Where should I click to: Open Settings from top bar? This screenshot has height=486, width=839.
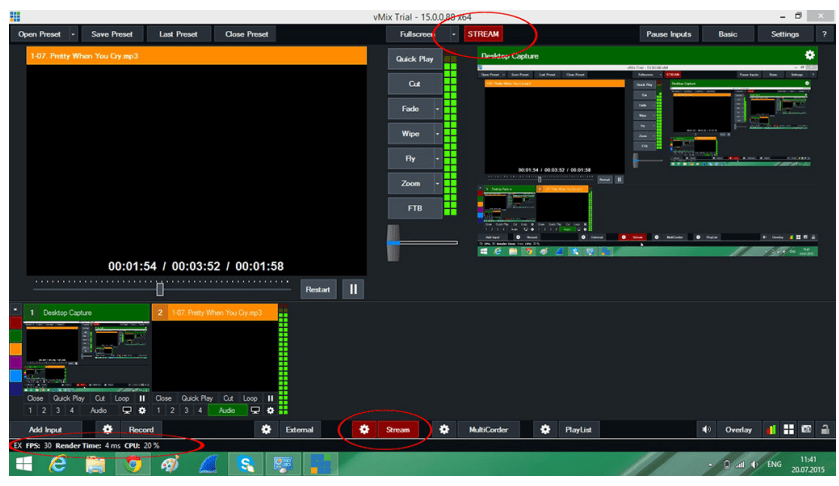point(784,34)
